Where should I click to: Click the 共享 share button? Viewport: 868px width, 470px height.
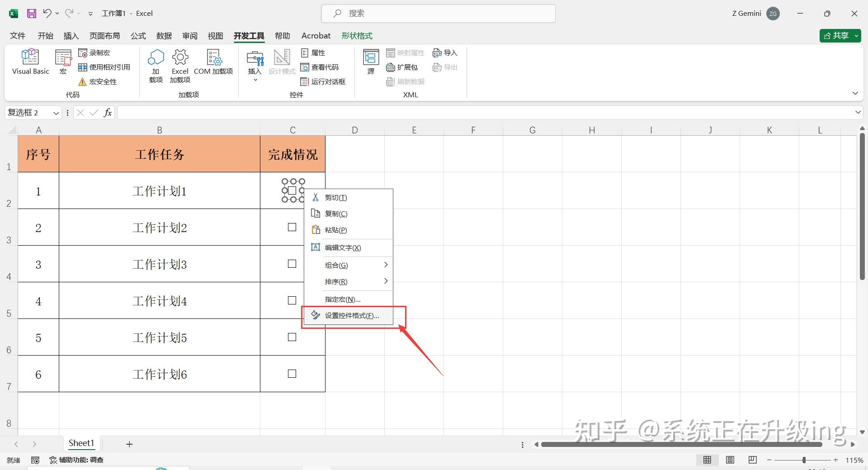pyautogui.click(x=840, y=36)
